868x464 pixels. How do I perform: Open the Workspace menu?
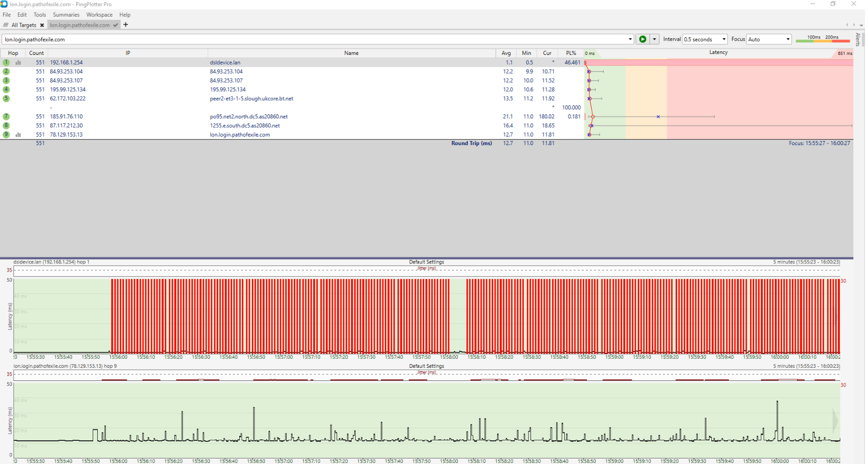point(99,15)
